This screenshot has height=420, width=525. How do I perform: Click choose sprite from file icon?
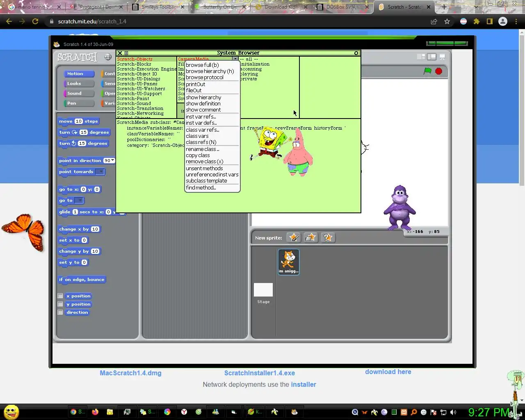coord(310,237)
